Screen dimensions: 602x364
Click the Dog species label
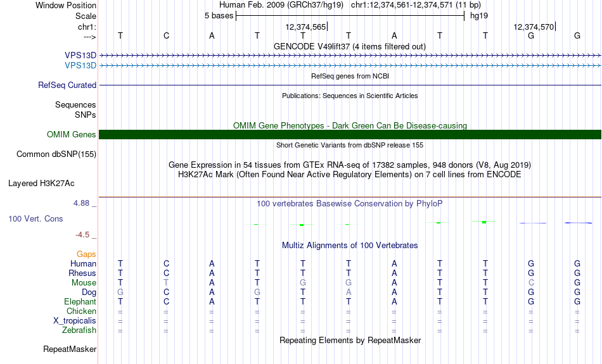click(89, 292)
